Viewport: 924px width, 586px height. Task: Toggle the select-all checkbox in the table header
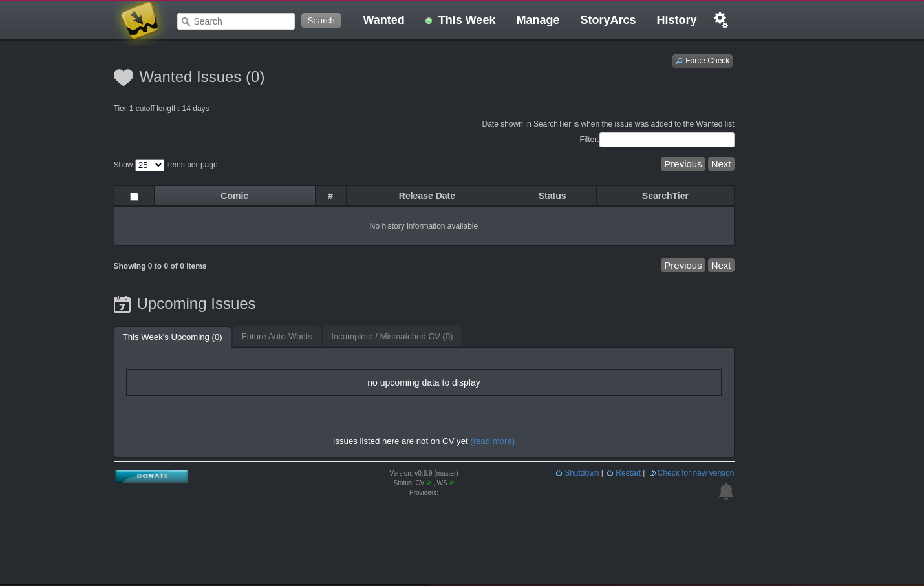[x=134, y=196]
